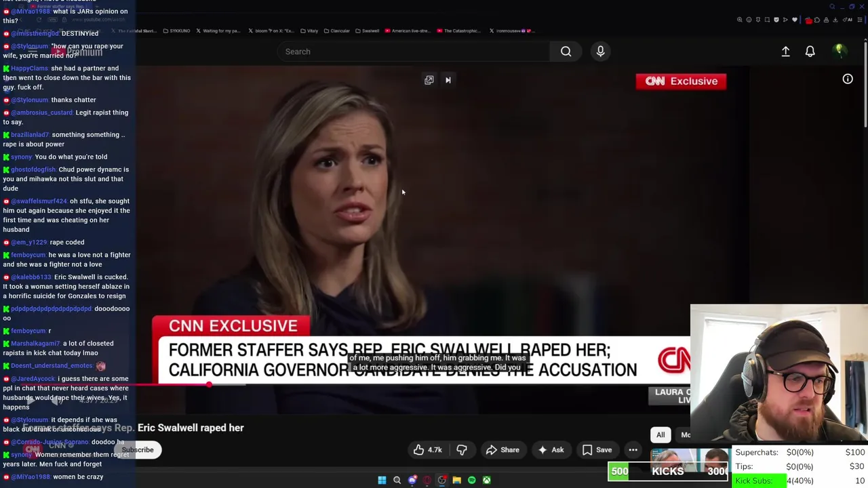Screen dimensions: 868x488
Task: Open the Vitaly bookmark folder
Action: (309, 30)
